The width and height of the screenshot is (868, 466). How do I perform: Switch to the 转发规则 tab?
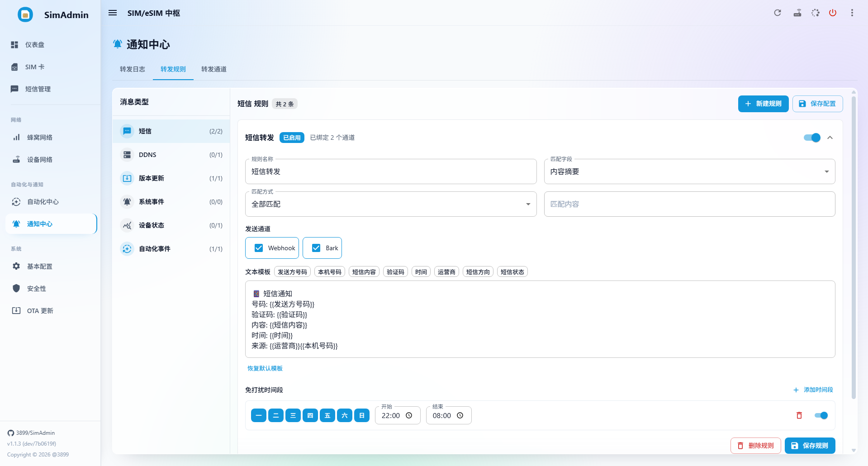tap(173, 69)
